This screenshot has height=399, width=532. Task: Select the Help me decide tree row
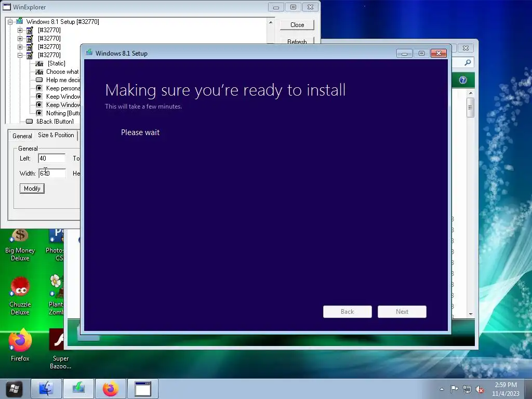(63, 80)
